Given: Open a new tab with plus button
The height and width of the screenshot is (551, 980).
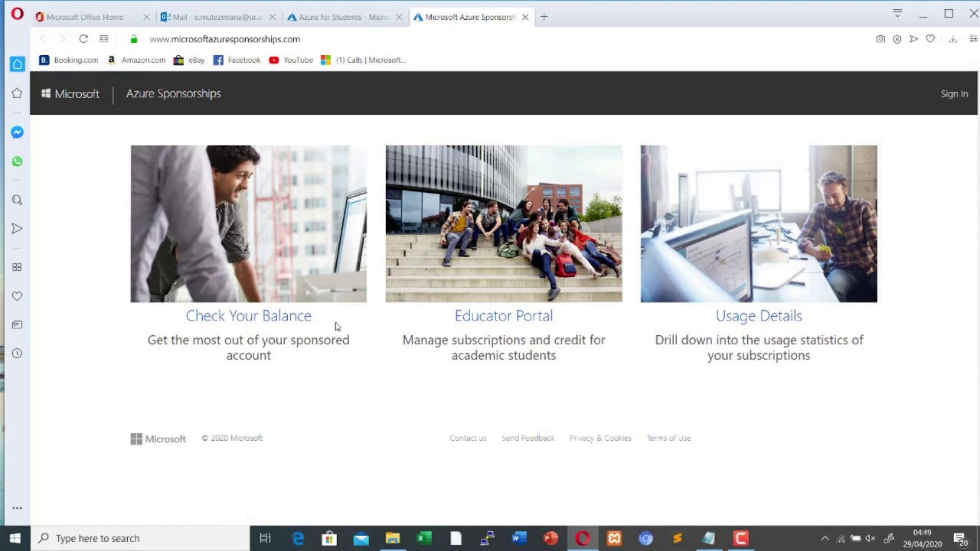Looking at the screenshot, I should 544,17.
